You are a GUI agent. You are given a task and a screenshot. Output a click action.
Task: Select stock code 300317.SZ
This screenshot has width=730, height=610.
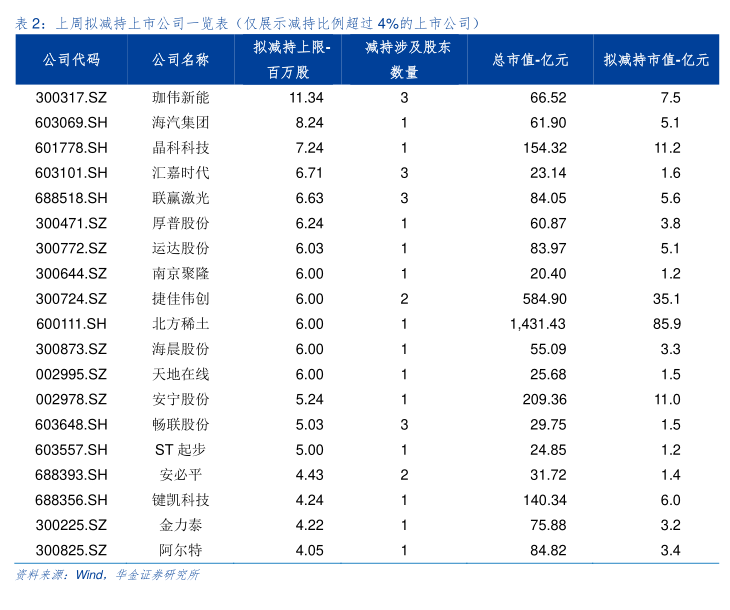click(71, 98)
